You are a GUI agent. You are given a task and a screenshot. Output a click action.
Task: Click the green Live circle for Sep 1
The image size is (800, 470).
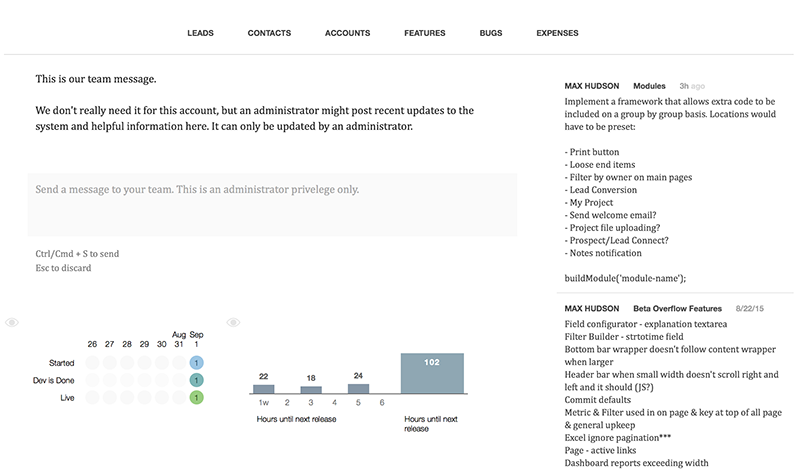pyautogui.click(x=196, y=398)
